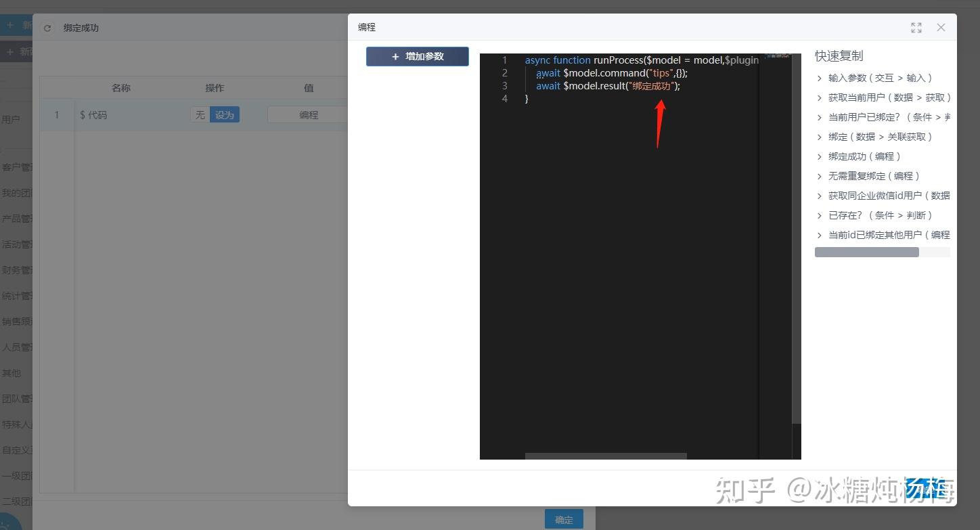Click the closing brace on line 4
980x530 pixels.
pos(527,99)
